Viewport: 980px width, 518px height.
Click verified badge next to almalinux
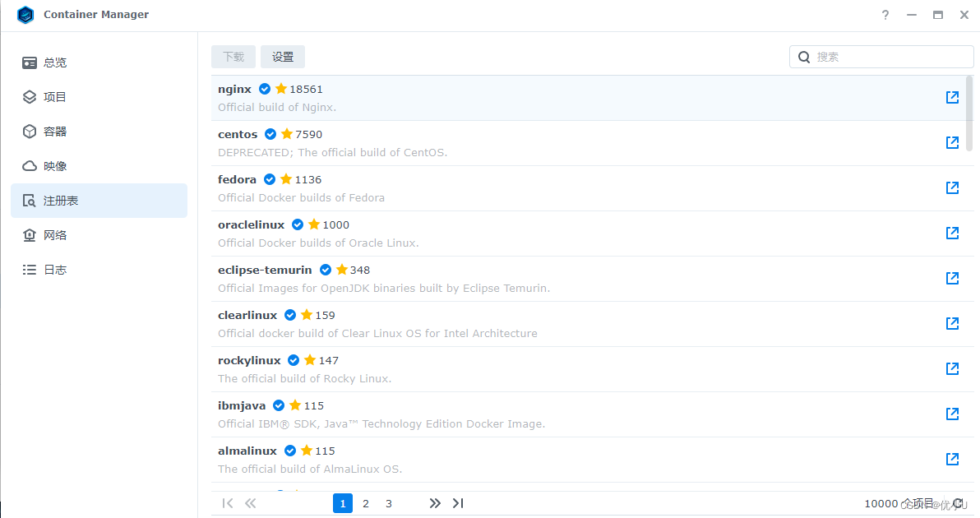290,451
